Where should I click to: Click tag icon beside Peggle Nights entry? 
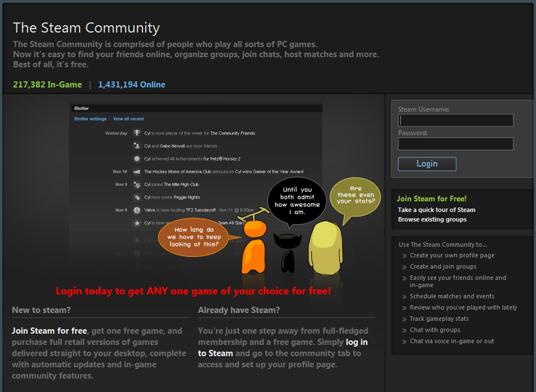click(137, 197)
